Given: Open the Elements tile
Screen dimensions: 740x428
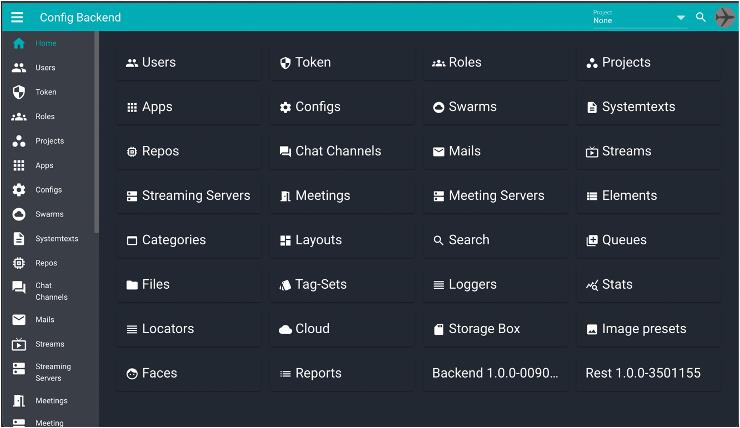Looking at the screenshot, I should click(648, 195).
